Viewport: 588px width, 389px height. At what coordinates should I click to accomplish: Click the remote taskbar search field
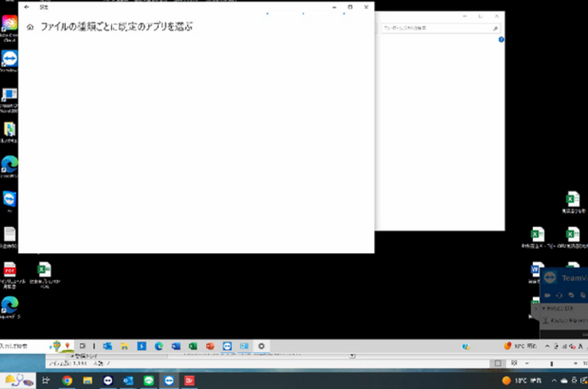tap(23, 346)
